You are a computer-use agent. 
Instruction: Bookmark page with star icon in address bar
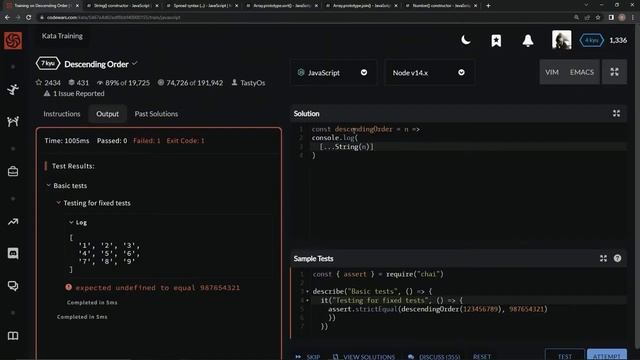pyautogui.click(x=598, y=18)
